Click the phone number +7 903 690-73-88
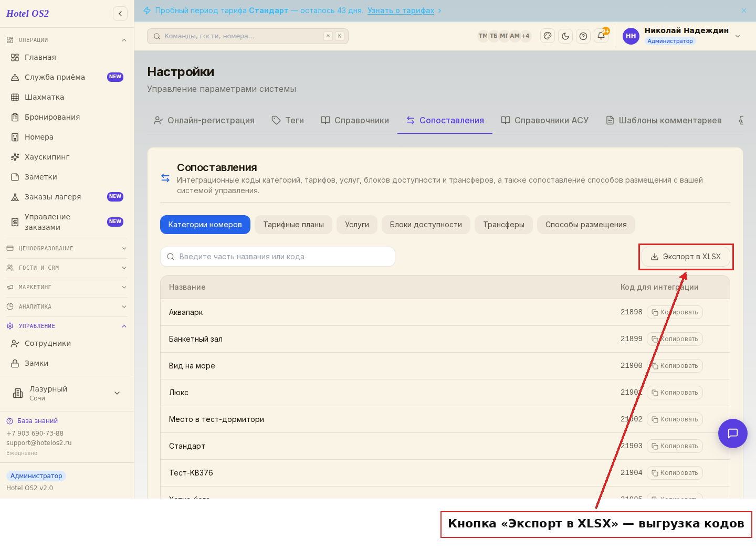The width and height of the screenshot is (756, 550). [x=35, y=433]
